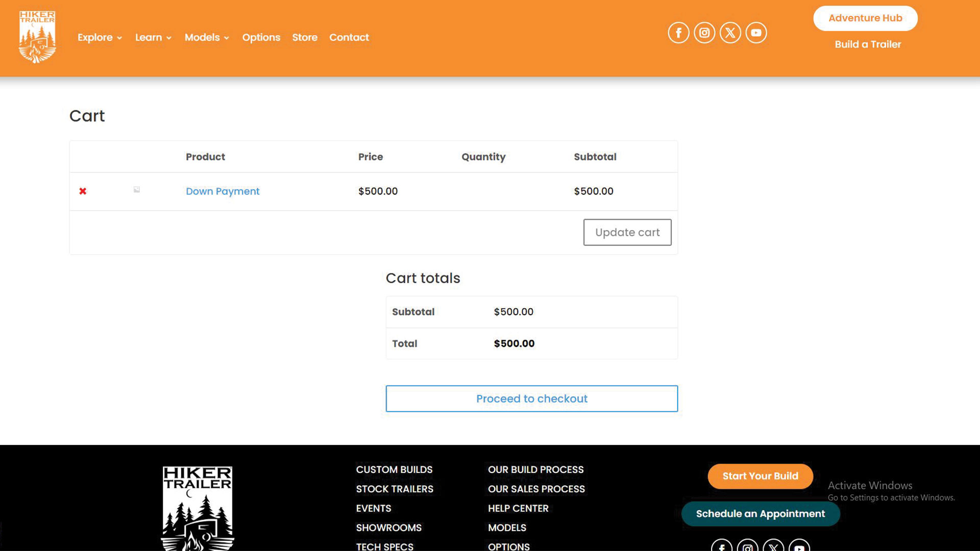Click the footer Hiker Trailer logo

[198, 508]
